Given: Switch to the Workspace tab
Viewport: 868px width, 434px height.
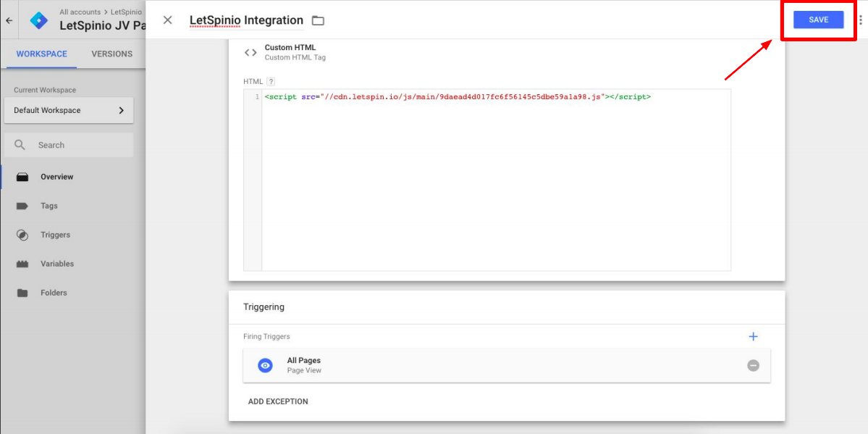Looking at the screenshot, I should pos(41,54).
